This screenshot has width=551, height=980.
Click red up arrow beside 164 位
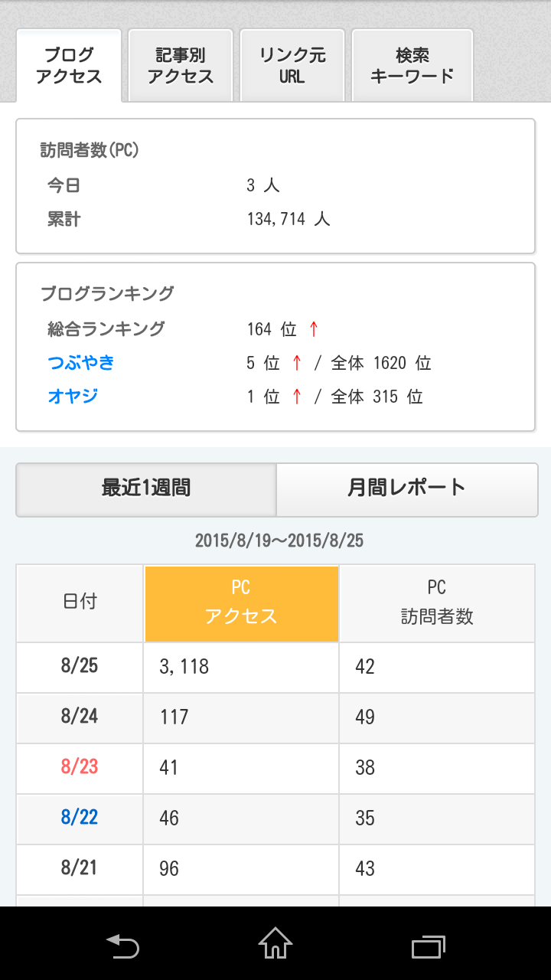[313, 329]
